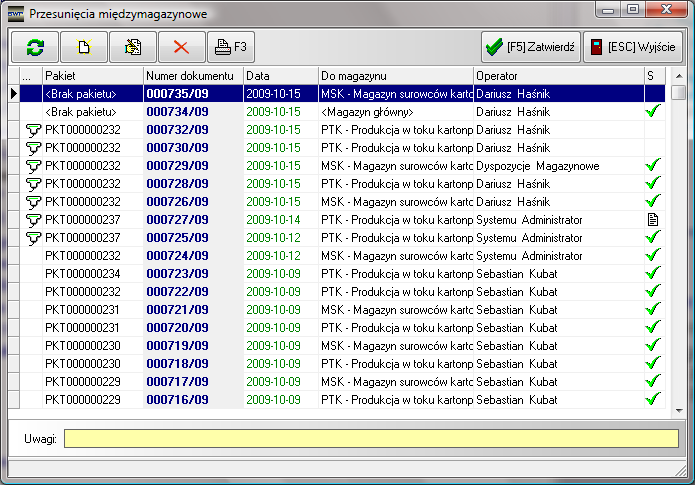
Task: Click the Do magazynu column header
Action: [395, 76]
